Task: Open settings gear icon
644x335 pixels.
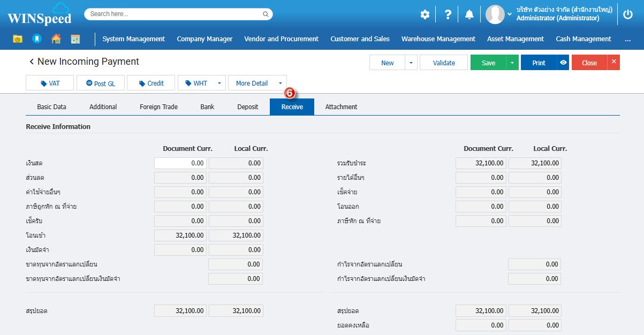Action: [425, 14]
